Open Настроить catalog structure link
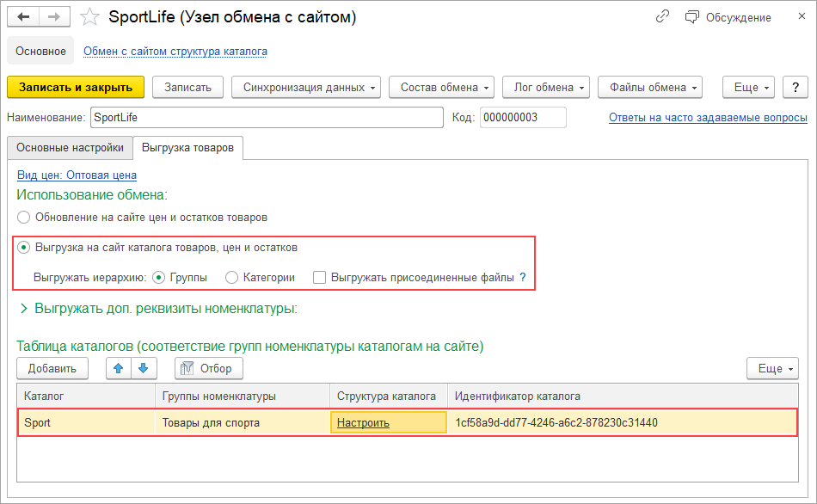The height and width of the screenshot is (504, 817). pyautogui.click(x=363, y=422)
